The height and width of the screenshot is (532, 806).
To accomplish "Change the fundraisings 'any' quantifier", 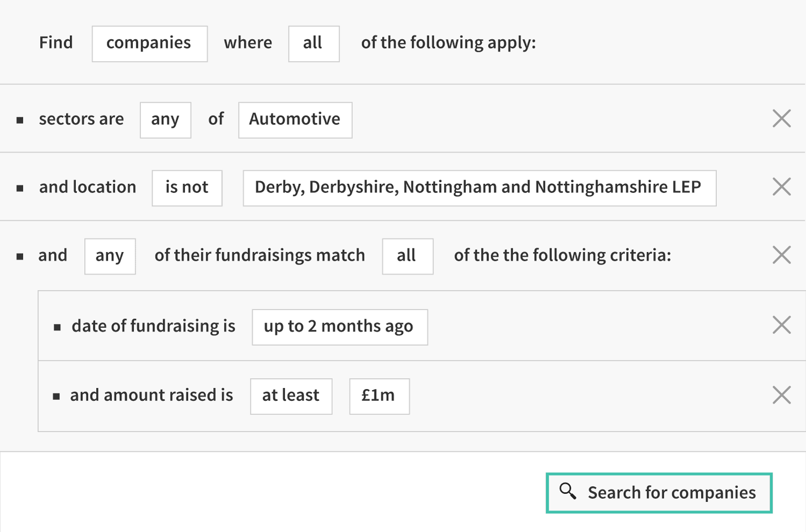I will pyautogui.click(x=110, y=256).
